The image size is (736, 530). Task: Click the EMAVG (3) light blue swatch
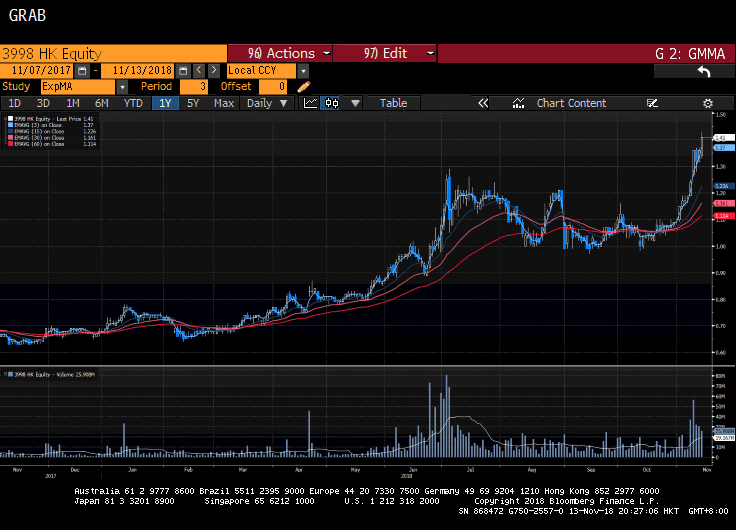click(x=10, y=125)
